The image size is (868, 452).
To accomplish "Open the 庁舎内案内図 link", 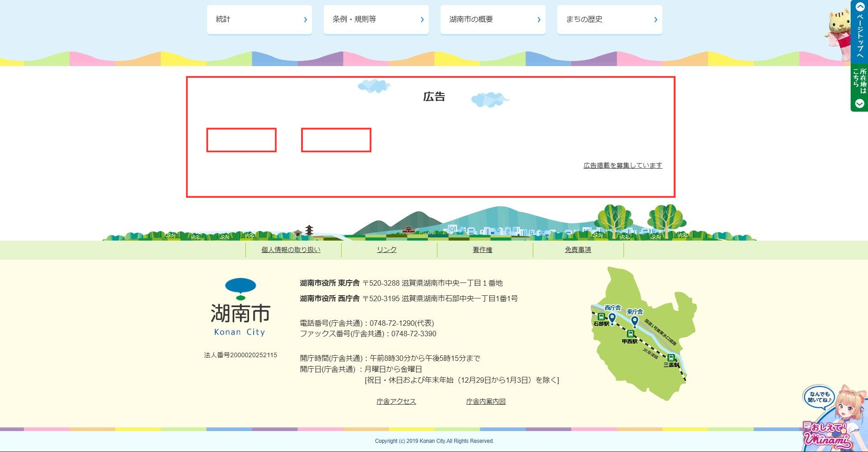I will 486,401.
